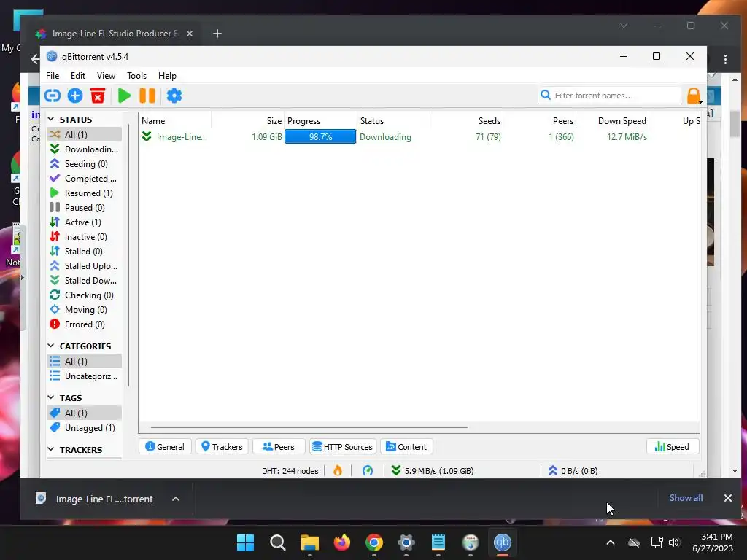
Task: Click the flame connection status icon
Action: [338, 470]
